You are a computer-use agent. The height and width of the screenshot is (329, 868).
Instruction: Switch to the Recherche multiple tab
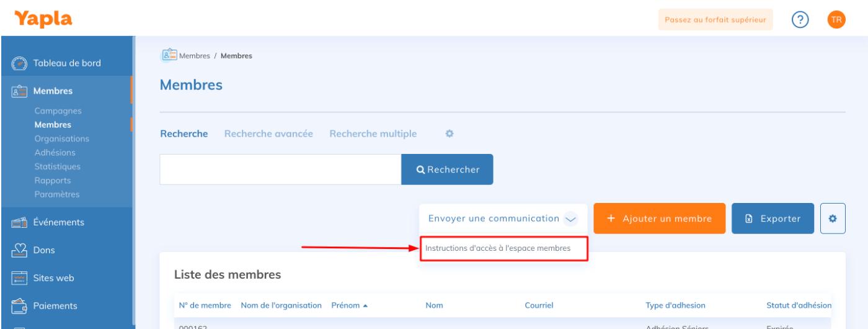(x=373, y=133)
